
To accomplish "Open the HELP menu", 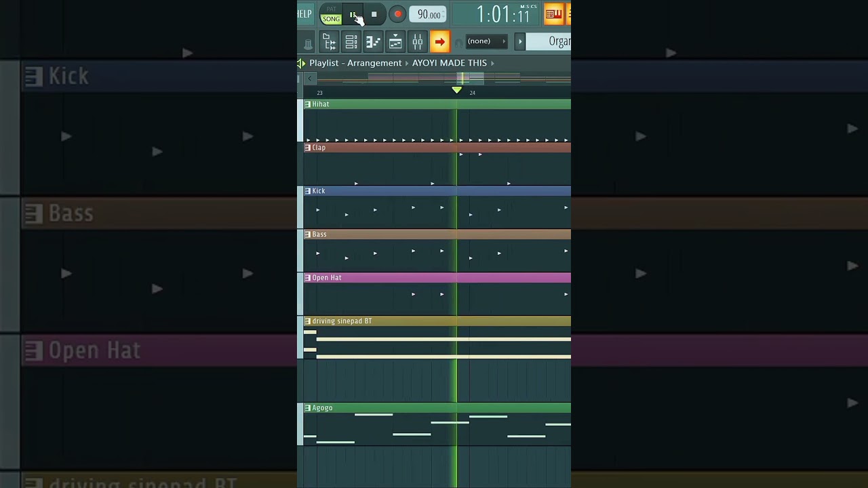I will (x=304, y=14).
